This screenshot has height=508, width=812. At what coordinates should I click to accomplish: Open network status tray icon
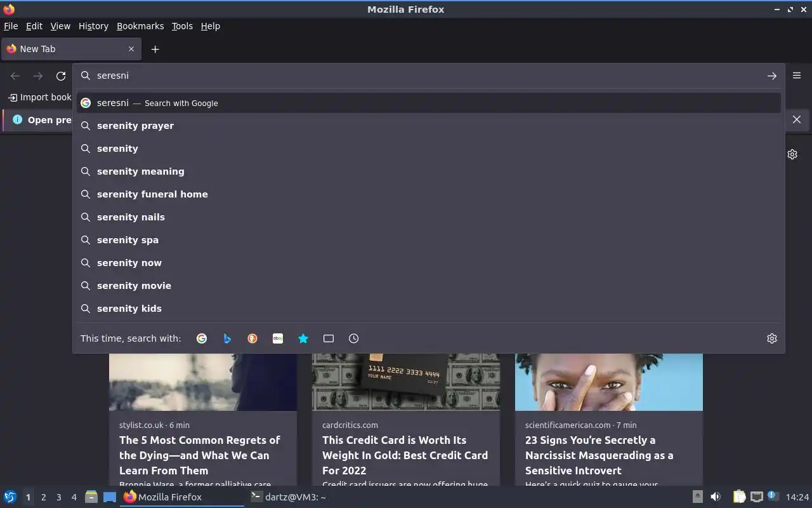pos(756,497)
